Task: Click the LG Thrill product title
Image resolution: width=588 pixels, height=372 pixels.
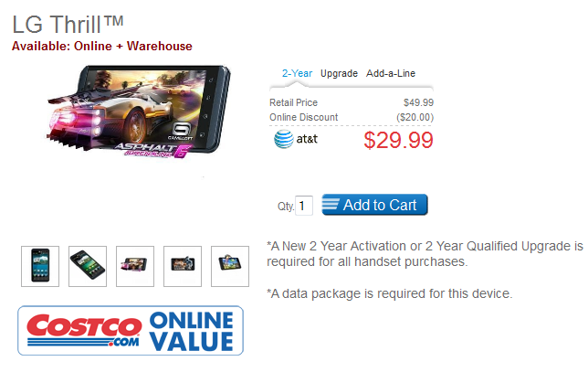Action: [68, 25]
